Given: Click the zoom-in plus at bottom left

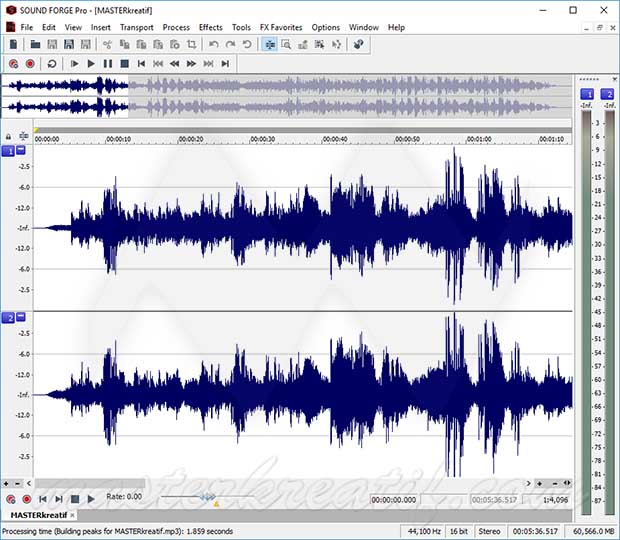Looking at the screenshot, I should click(x=6, y=483).
